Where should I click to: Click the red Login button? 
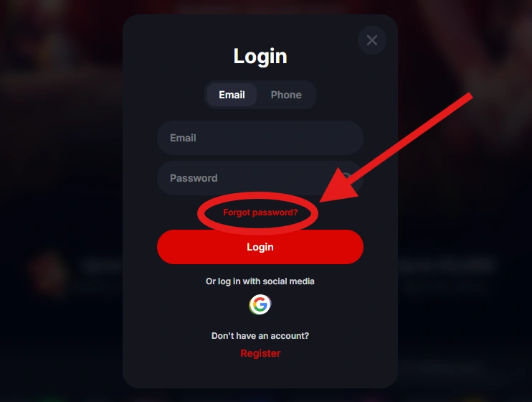pos(260,247)
